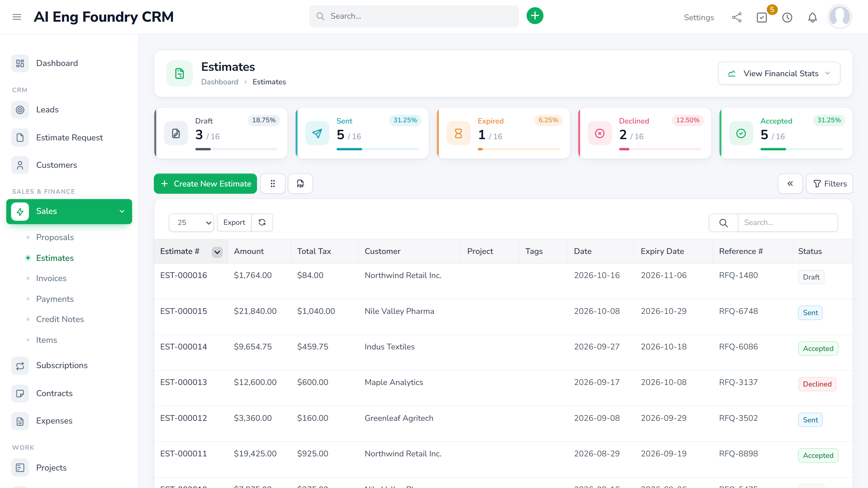Click the Export button
Image resolution: width=868 pixels, height=488 pixels.
coord(234,222)
